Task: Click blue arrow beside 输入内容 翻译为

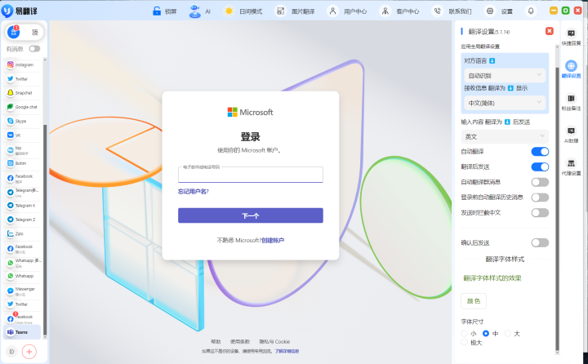Action: tap(507, 122)
